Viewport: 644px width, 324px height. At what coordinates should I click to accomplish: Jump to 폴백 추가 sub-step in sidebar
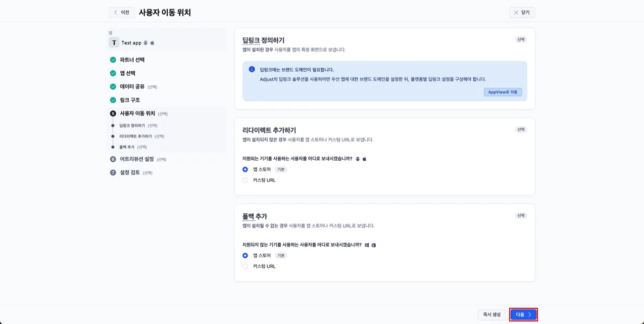(127, 147)
